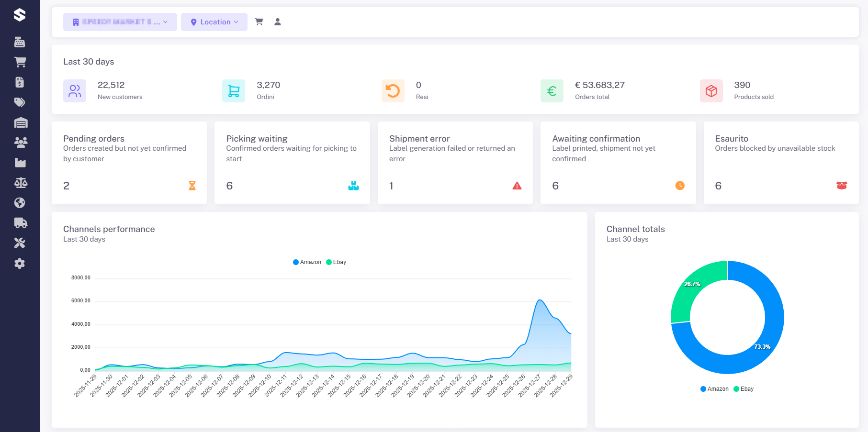The height and width of the screenshot is (432, 868).
Task: Toggle Amazon series in Channels performance legend
Action: (307, 262)
